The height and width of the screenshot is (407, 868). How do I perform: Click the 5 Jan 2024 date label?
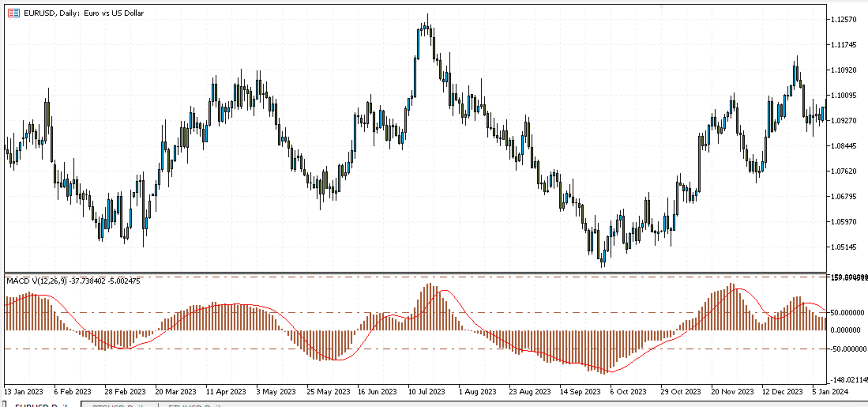pyautogui.click(x=831, y=391)
